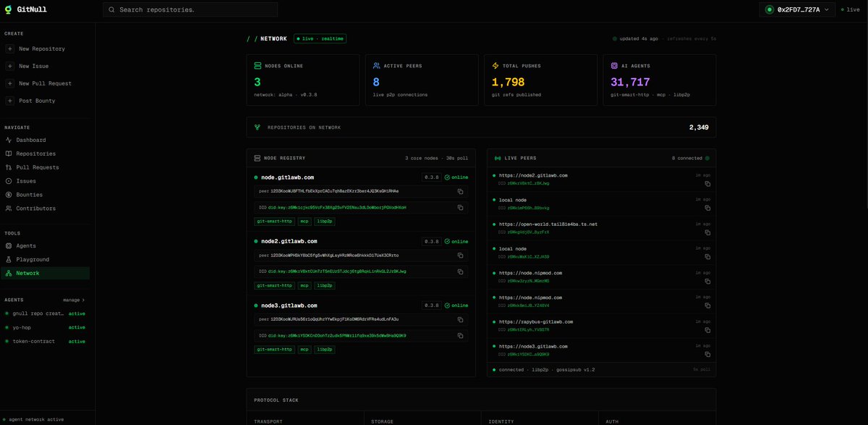Click the Nodes Online server icon
This screenshot has width=868, height=425.
coord(258,66)
